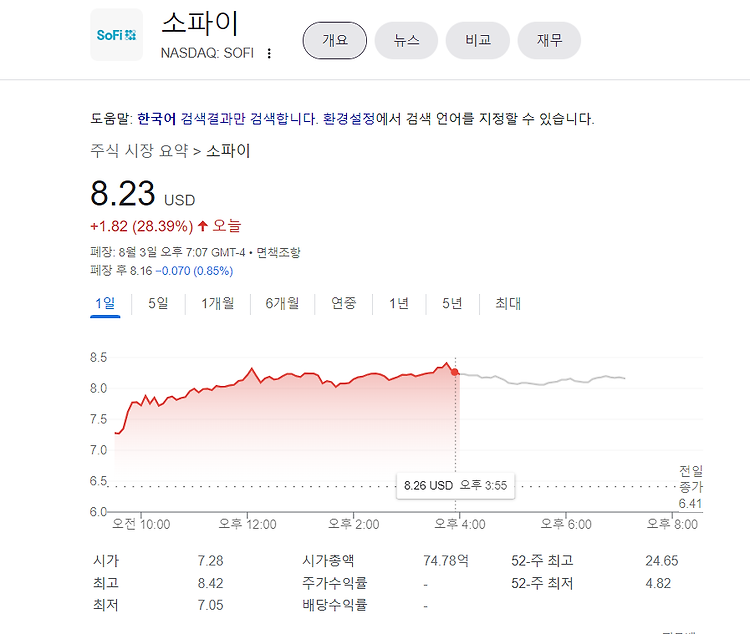Switch chart to 6개월 range
750x634 pixels.
[x=282, y=303]
